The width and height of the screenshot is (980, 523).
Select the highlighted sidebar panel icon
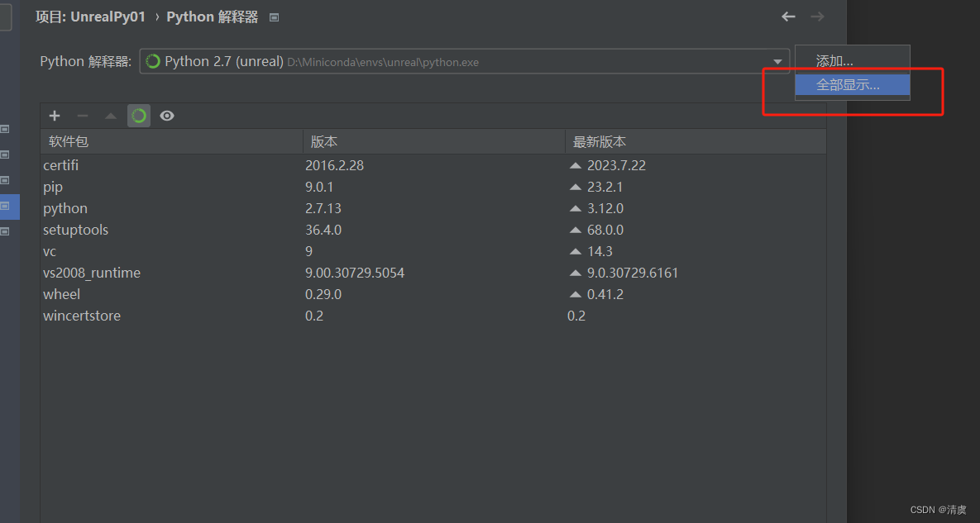pyautogui.click(x=10, y=207)
